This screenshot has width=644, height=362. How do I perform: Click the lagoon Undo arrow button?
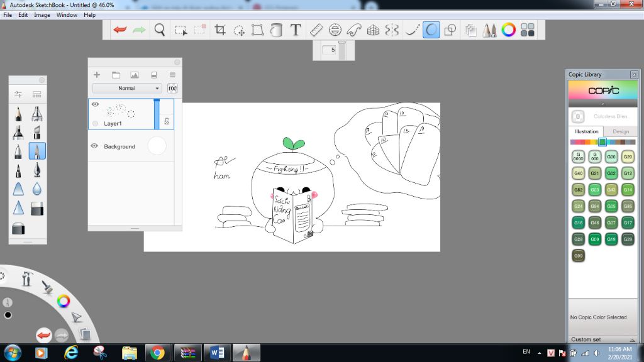point(43,336)
